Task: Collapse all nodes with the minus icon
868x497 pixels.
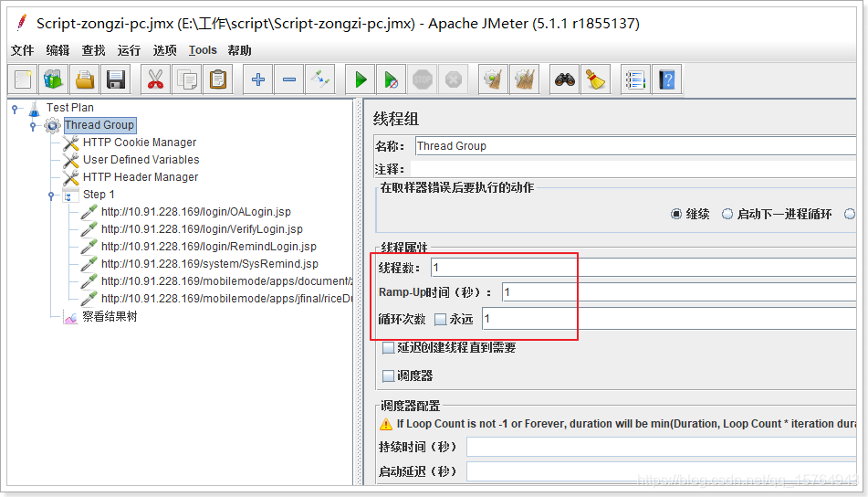Action: point(289,79)
